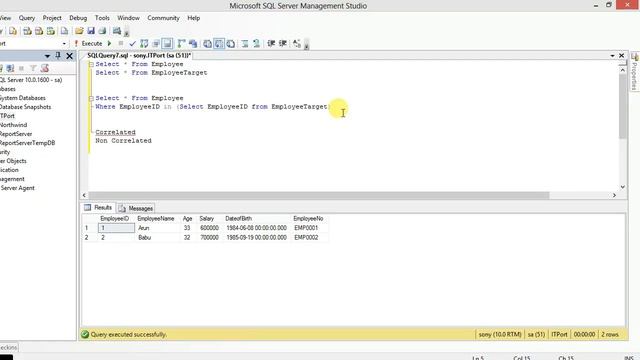The image size is (640, 360).
Task: Switch to the Messages tab
Action: click(136, 208)
